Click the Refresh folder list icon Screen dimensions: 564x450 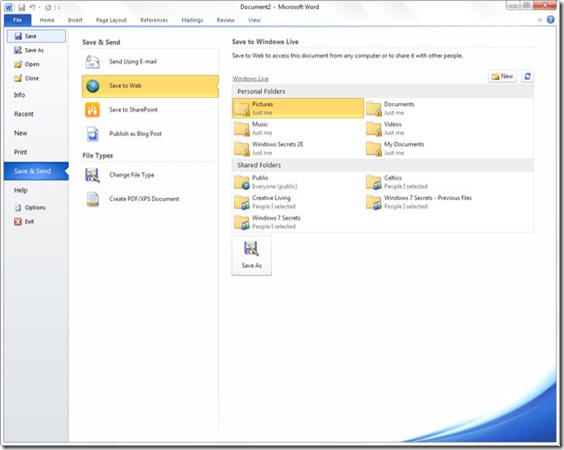click(527, 76)
